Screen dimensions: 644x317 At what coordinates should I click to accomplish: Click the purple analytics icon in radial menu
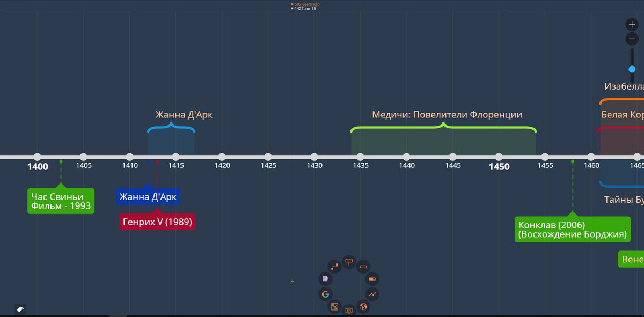pyautogui.click(x=325, y=279)
